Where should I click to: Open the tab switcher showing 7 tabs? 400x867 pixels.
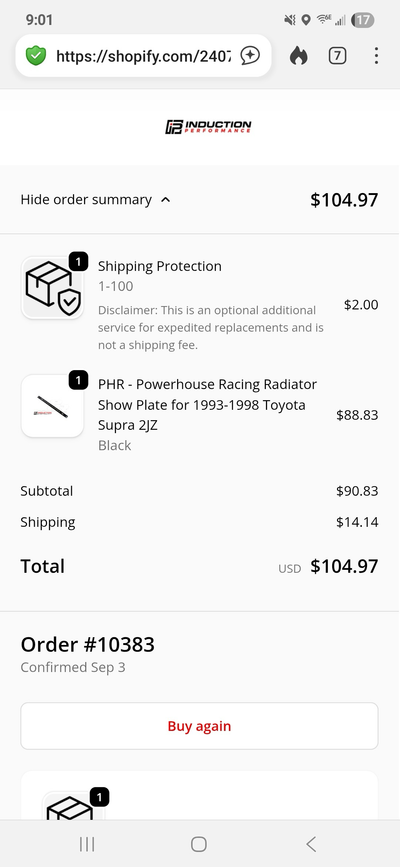pos(337,55)
